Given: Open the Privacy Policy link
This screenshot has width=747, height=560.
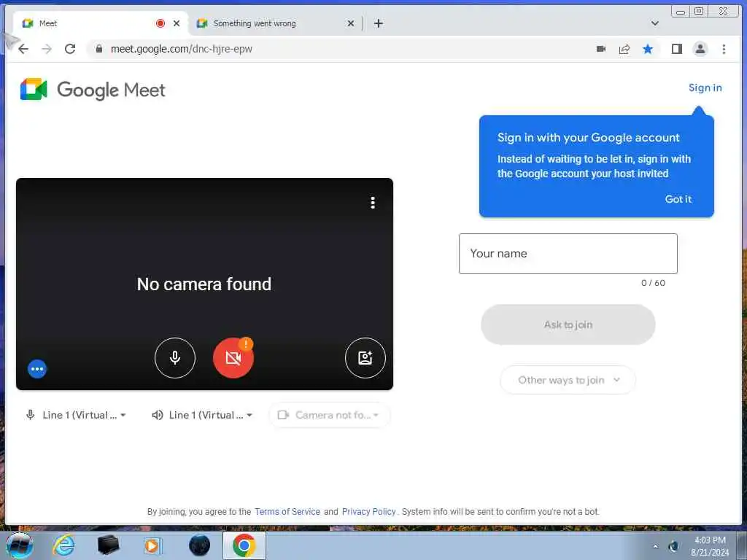Looking at the screenshot, I should (x=368, y=511).
